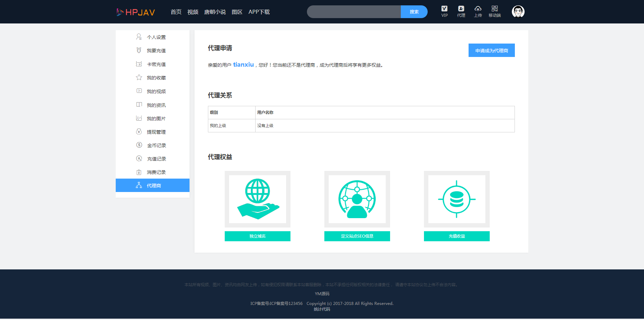644x320 pixels.
Task: Click the 独立域名 green button
Action: tap(258, 236)
